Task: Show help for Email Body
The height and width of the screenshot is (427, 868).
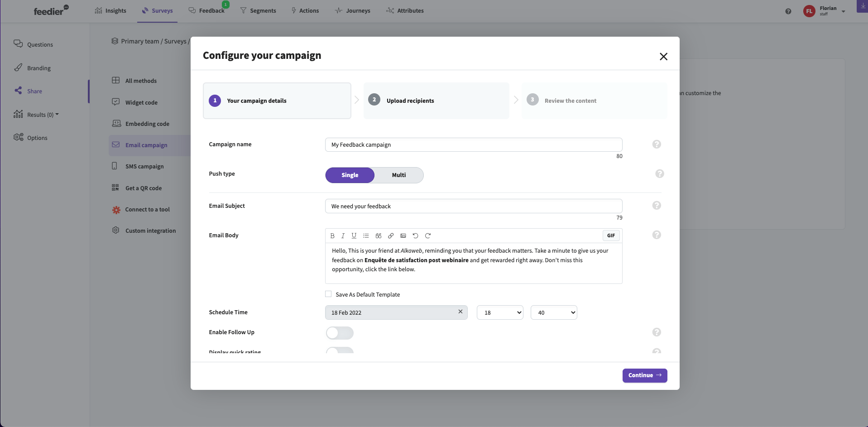Action: click(x=657, y=235)
